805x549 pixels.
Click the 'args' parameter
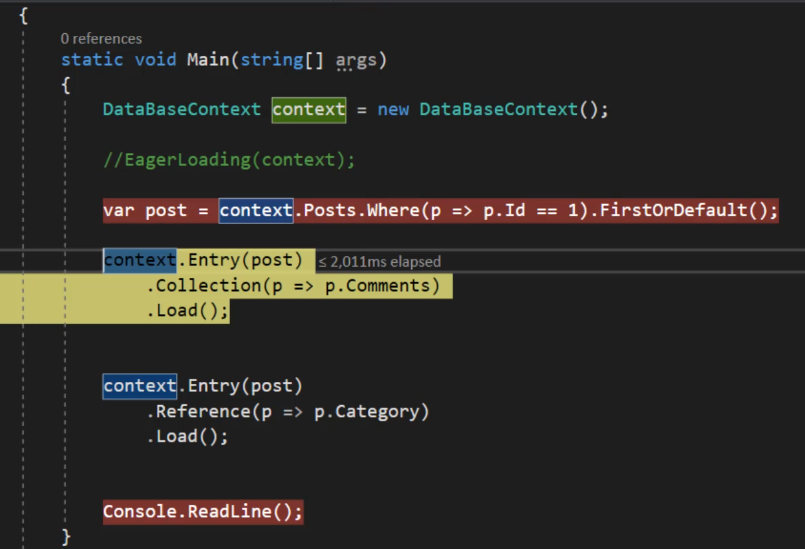(x=356, y=61)
